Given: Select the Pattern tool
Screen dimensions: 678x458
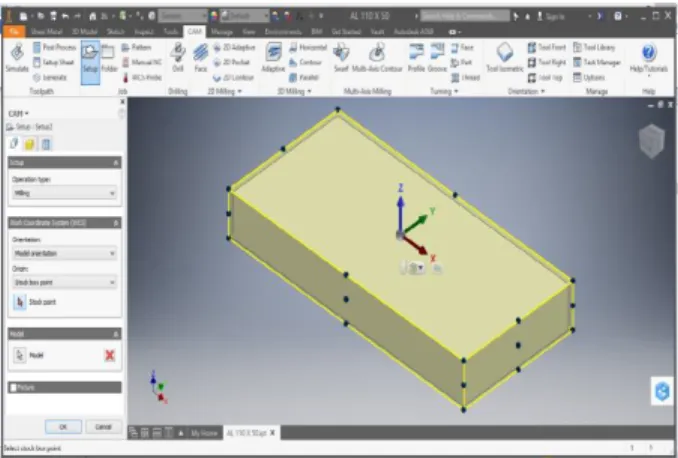Looking at the screenshot, I should click(136, 47).
